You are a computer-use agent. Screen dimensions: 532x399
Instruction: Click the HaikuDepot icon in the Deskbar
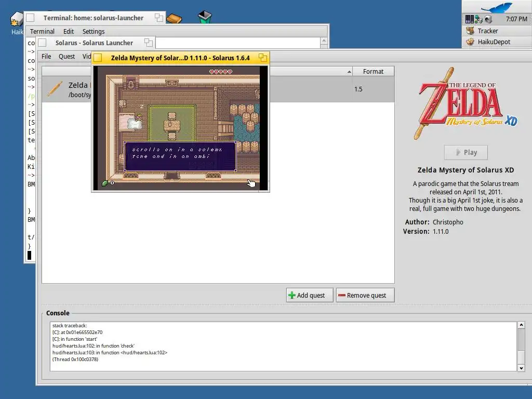470,42
